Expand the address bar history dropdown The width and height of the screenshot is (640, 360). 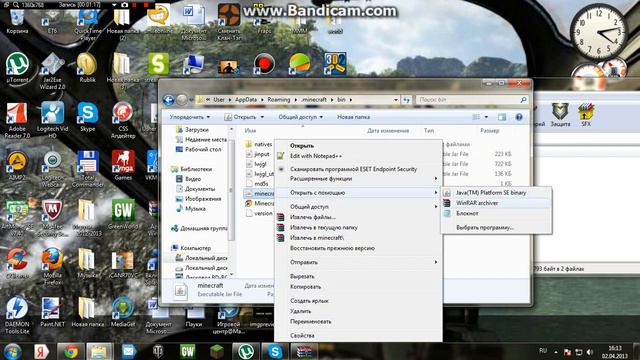click(396, 100)
